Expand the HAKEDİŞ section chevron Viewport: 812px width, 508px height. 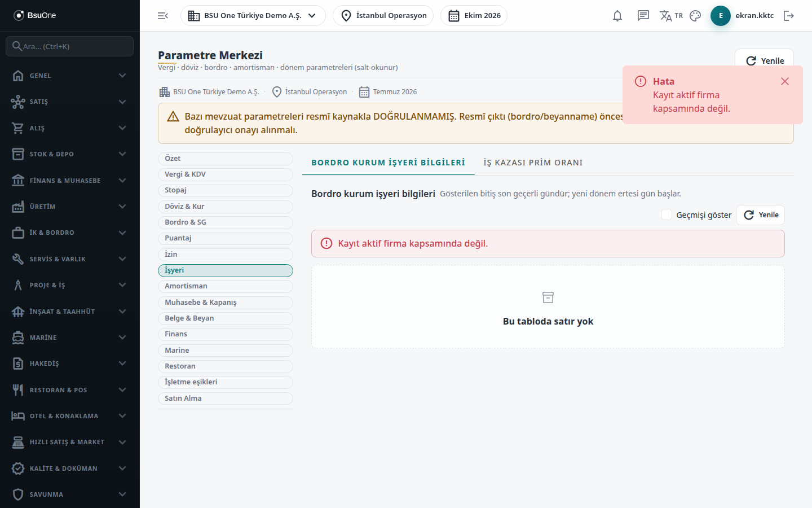click(x=122, y=364)
